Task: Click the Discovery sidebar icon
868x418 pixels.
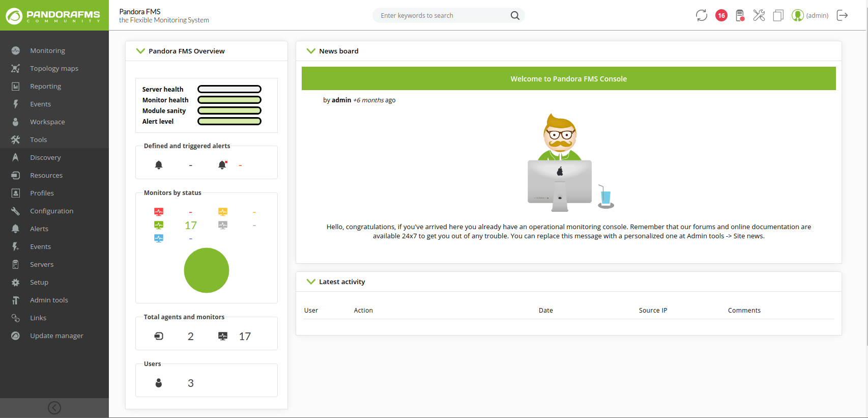Action: (x=16, y=157)
